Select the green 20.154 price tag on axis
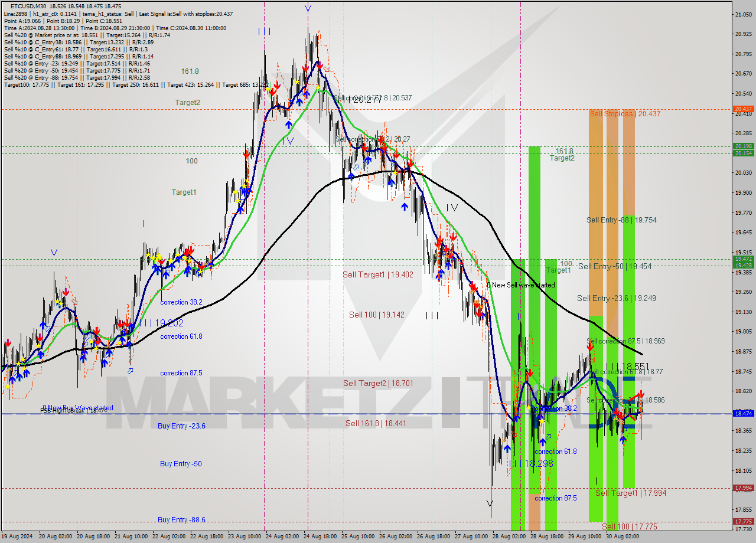 click(x=743, y=153)
